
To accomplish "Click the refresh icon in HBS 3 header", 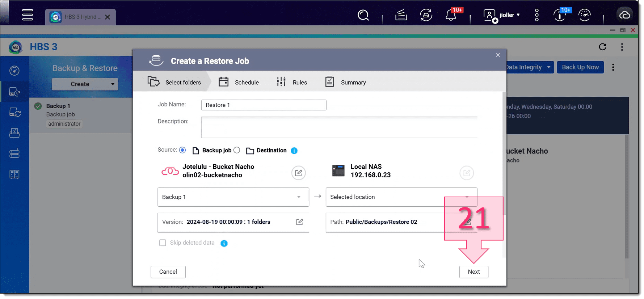I will coord(602,47).
